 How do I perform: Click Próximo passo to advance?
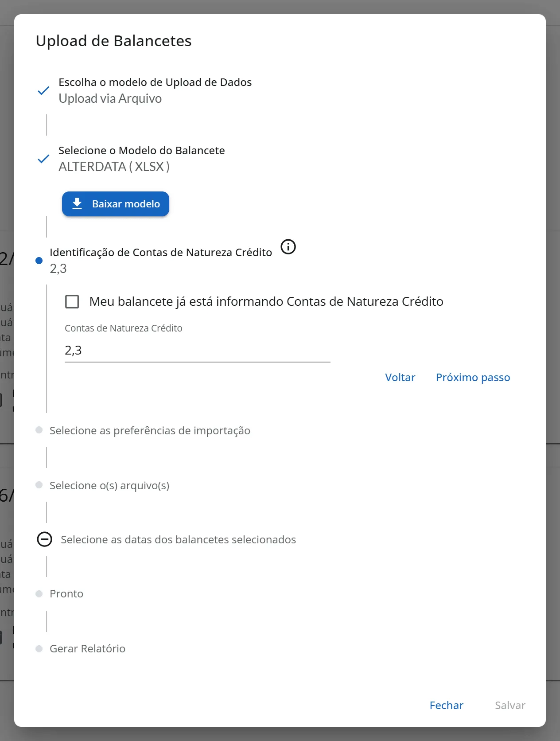[x=473, y=378]
